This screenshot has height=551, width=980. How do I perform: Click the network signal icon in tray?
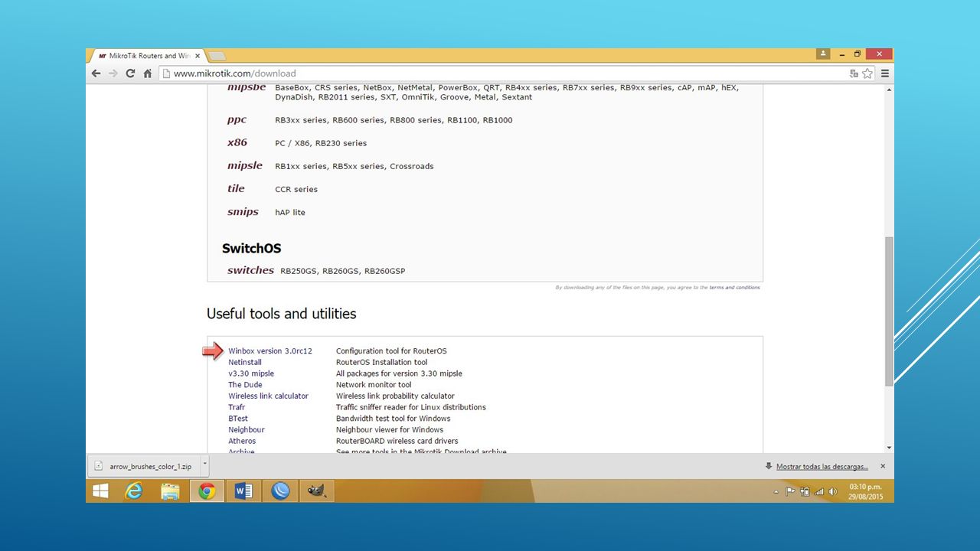tap(818, 491)
